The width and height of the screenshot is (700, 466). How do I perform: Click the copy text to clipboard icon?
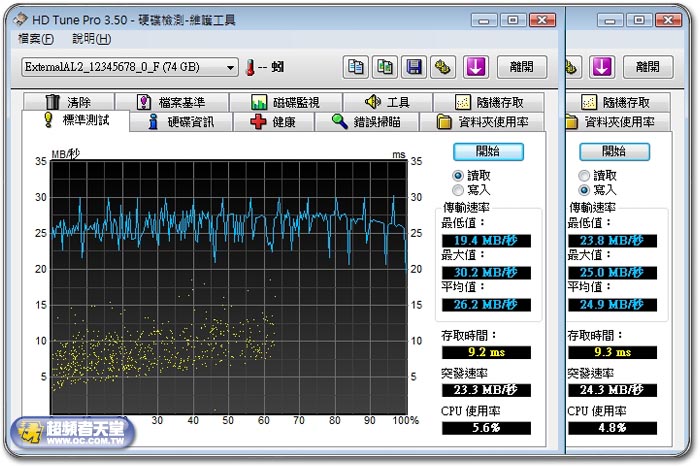tap(355, 67)
